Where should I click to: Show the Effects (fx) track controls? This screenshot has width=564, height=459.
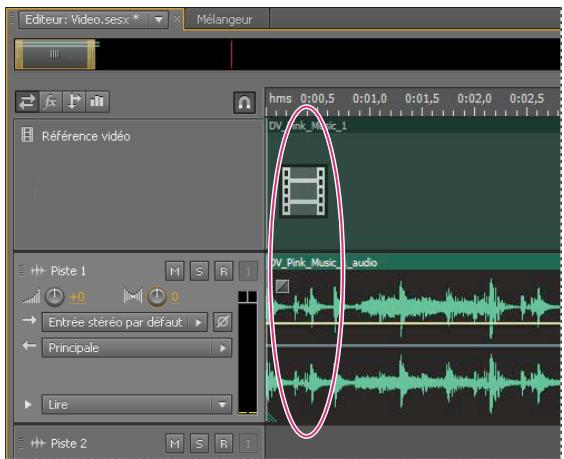[x=51, y=102]
